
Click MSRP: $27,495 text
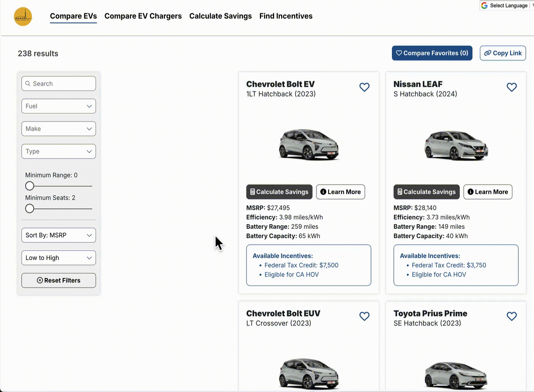(268, 208)
